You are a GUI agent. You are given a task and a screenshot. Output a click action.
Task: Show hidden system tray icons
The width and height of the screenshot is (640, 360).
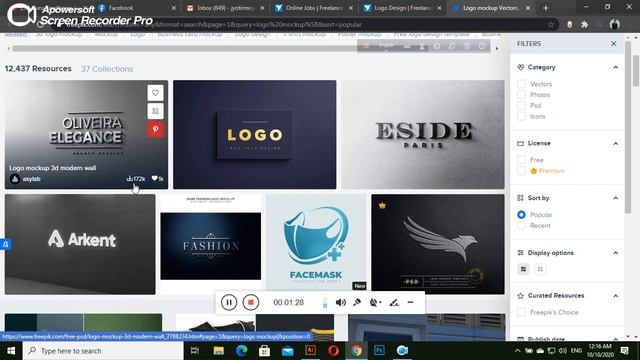coord(518,351)
